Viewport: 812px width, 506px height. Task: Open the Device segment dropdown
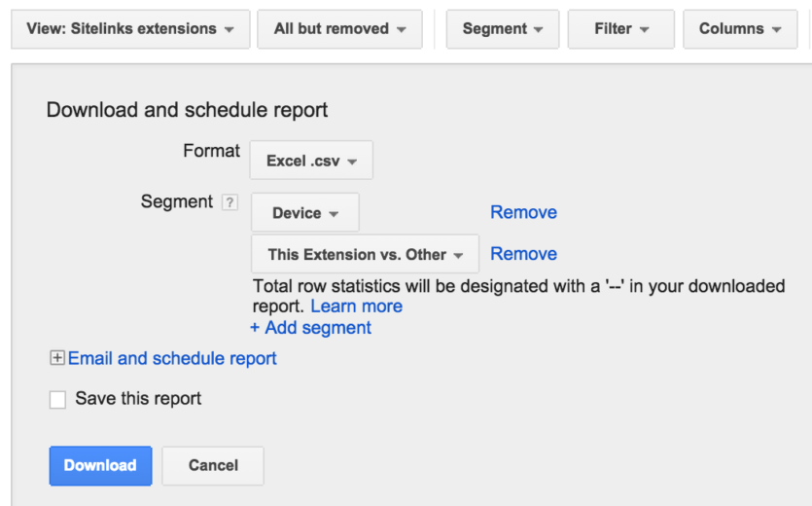coord(305,212)
